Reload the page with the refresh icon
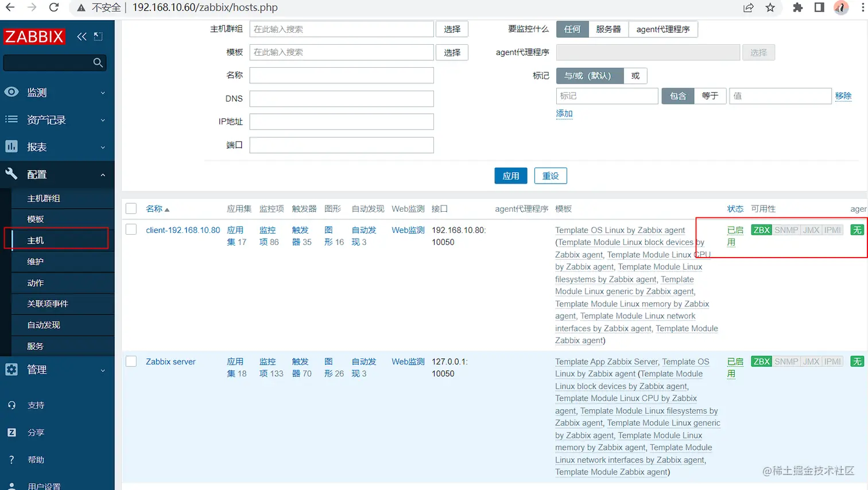 pos(54,7)
